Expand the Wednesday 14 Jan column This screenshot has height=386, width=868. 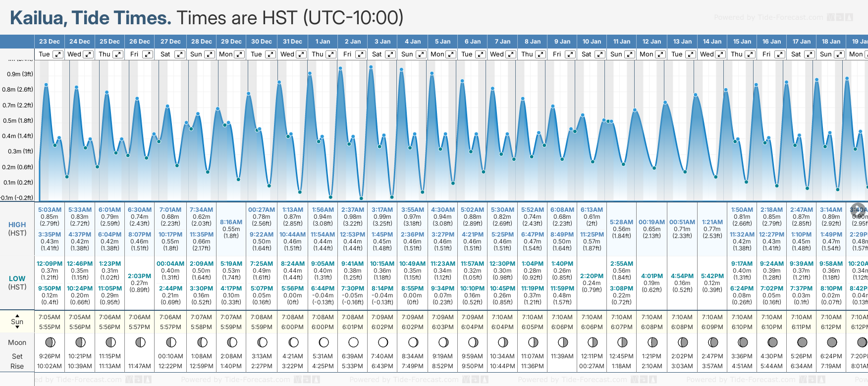point(720,54)
